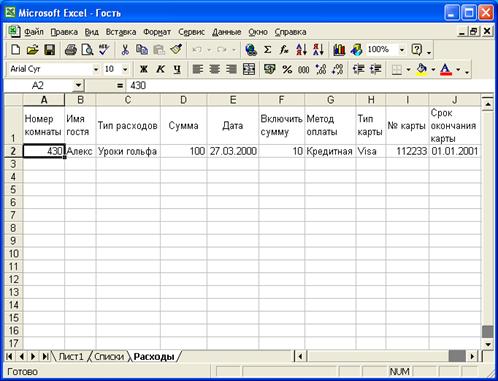
Task: Switch to the Лист1 sheet tab
Action: pos(71,356)
